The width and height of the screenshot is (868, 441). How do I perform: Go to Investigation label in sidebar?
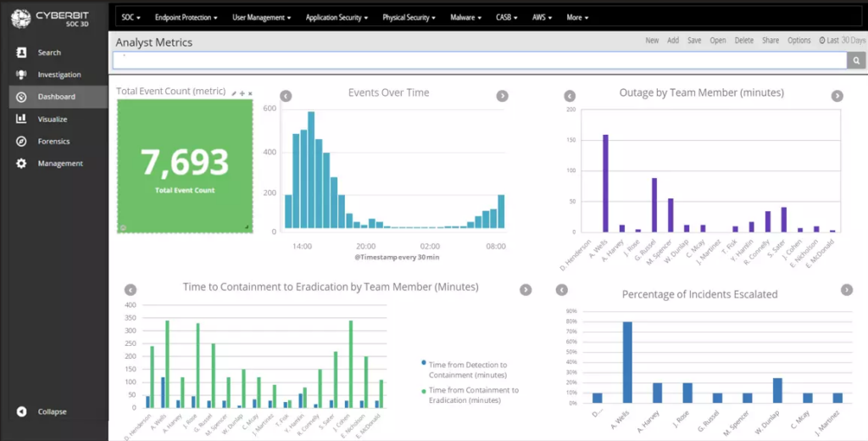point(59,75)
